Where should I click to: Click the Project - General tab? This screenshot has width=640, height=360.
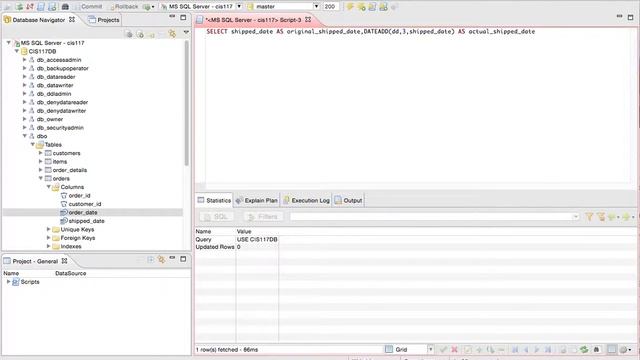[x=35, y=261]
